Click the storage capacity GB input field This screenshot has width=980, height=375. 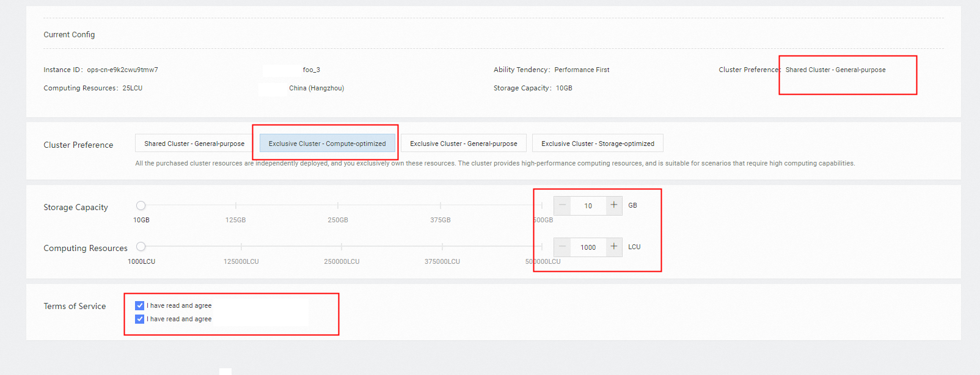(x=588, y=206)
